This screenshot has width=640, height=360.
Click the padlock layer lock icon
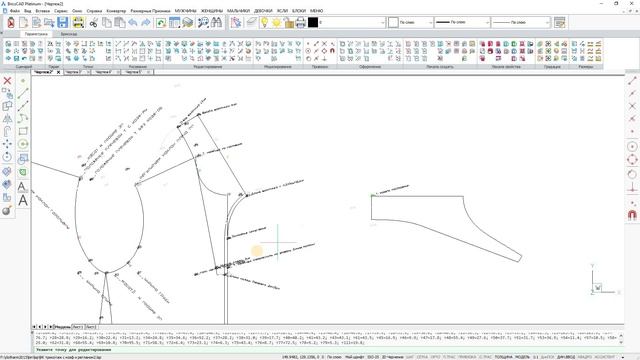[289, 22]
